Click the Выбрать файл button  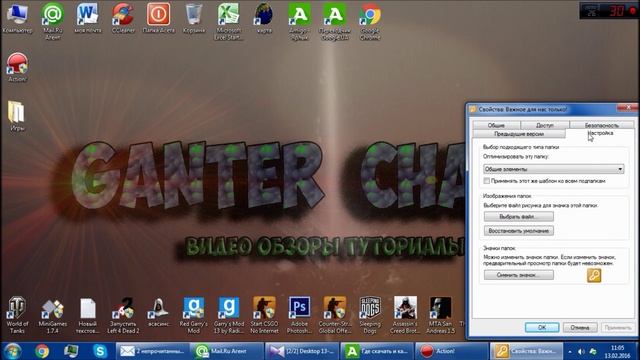(x=519, y=216)
